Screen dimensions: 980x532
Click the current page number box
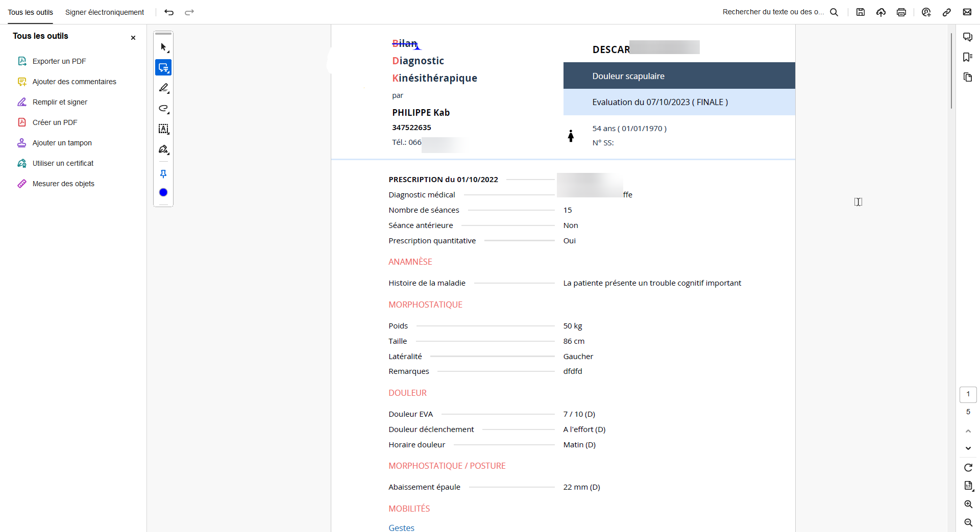click(968, 394)
